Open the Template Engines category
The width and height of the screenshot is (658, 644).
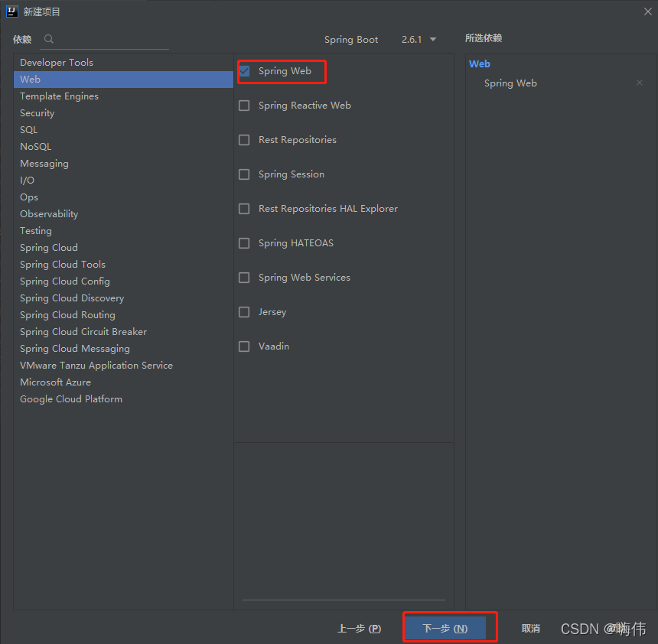pyautogui.click(x=123, y=96)
